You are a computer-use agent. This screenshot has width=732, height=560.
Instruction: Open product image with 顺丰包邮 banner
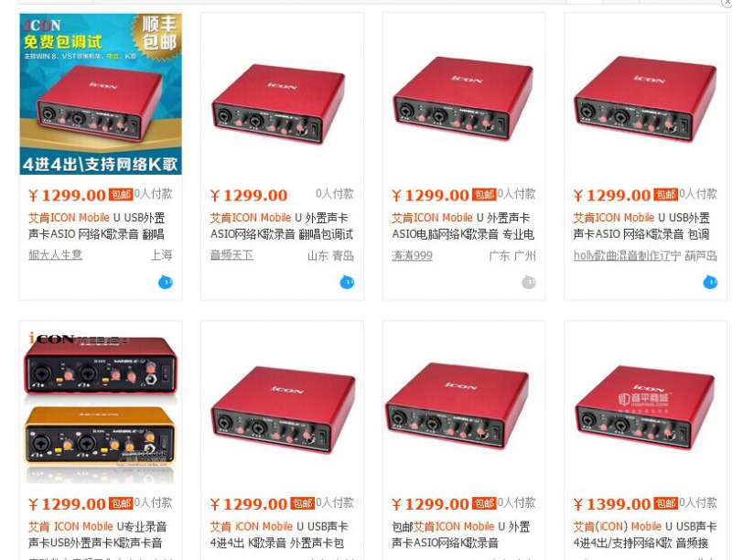click(x=101, y=94)
